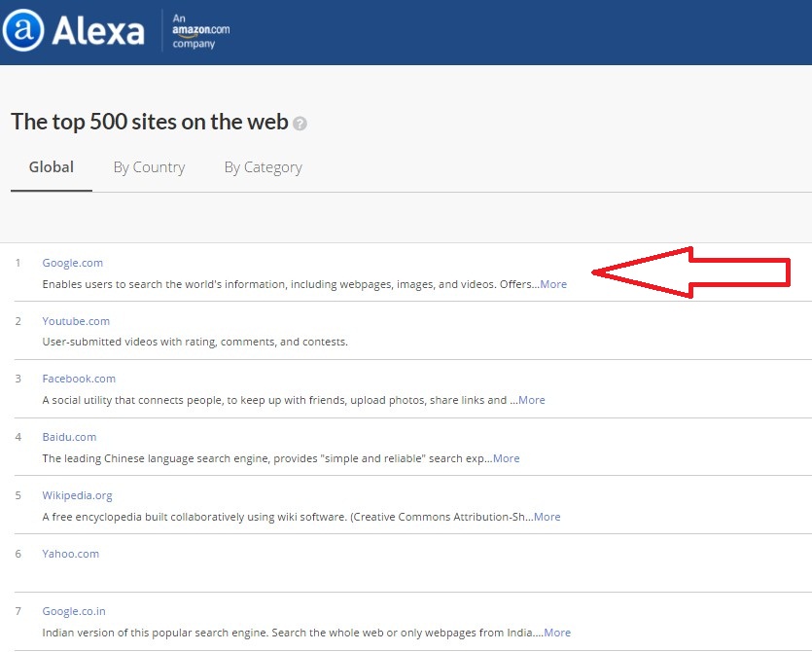Open the Facebook.com link

(x=79, y=379)
